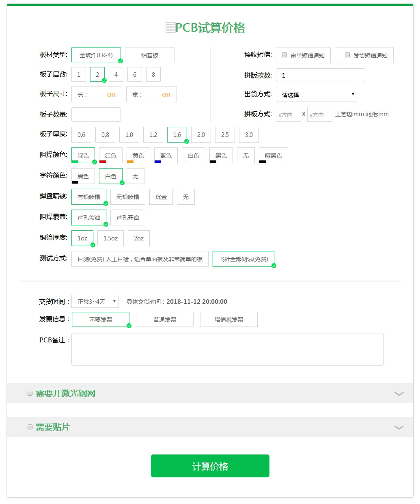
Task: Select 无 for 焊盘喷镀
Action: click(x=186, y=197)
